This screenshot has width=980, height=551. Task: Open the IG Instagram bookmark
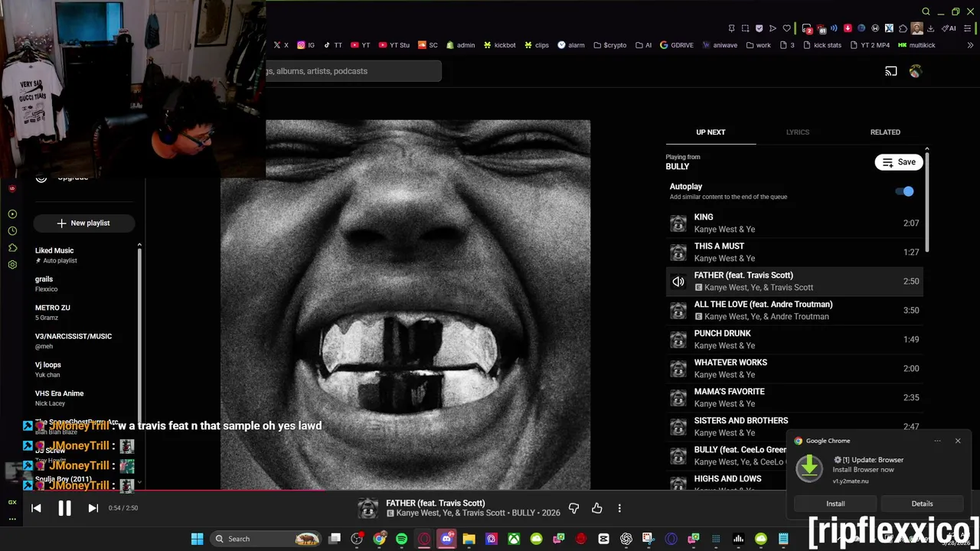(306, 45)
